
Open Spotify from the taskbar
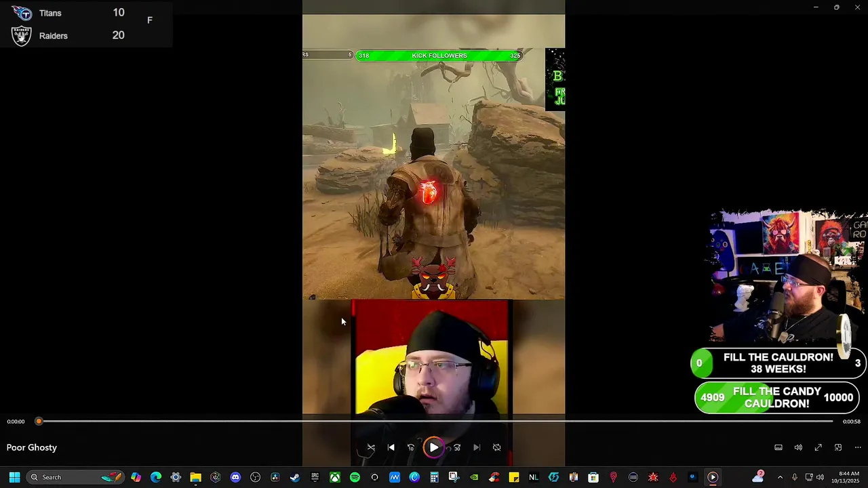click(355, 477)
